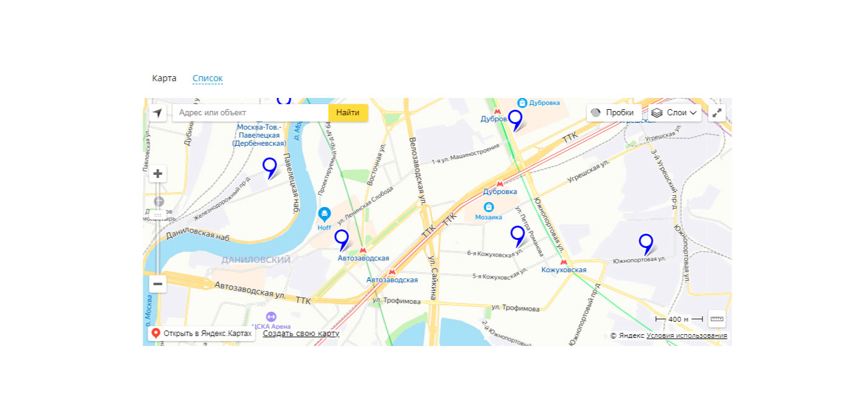The image size is (868, 403).
Task: Click the Hoff store icon on map
Action: [x=324, y=215]
